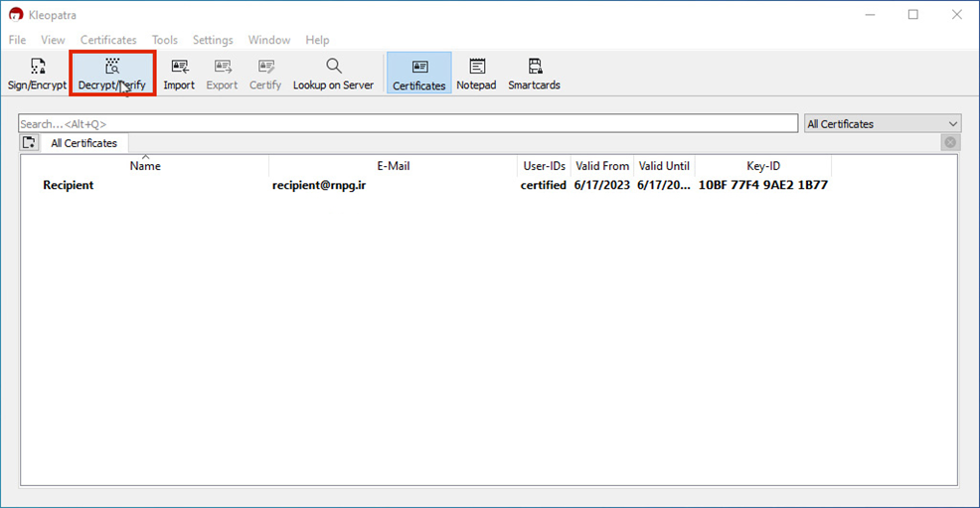The width and height of the screenshot is (980, 508).
Task: Click the truncated 6/17/20... Valid Until cell
Action: [664, 185]
